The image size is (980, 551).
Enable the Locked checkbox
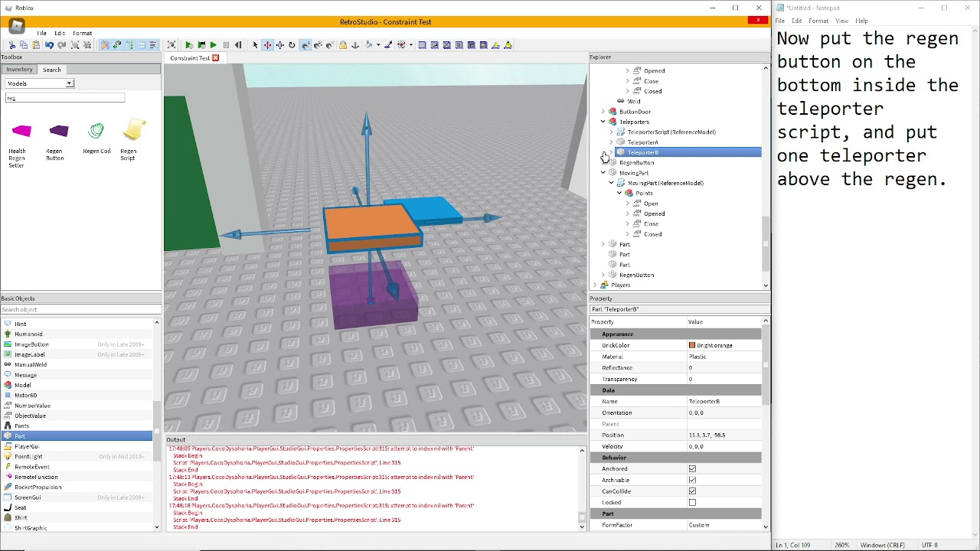point(692,503)
